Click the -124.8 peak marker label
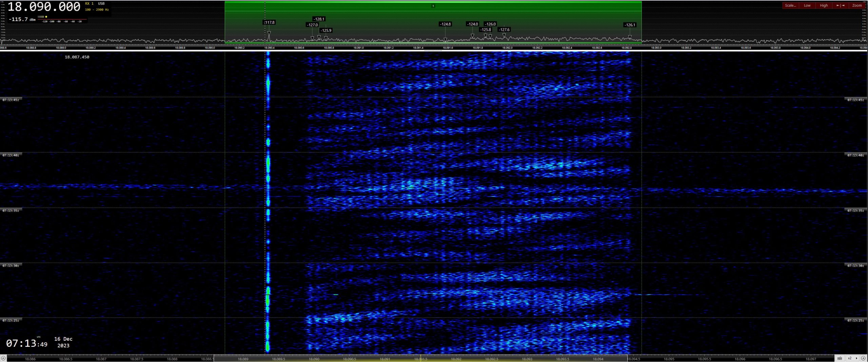The height and width of the screenshot is (362, 868). click(x=445, y=24)
